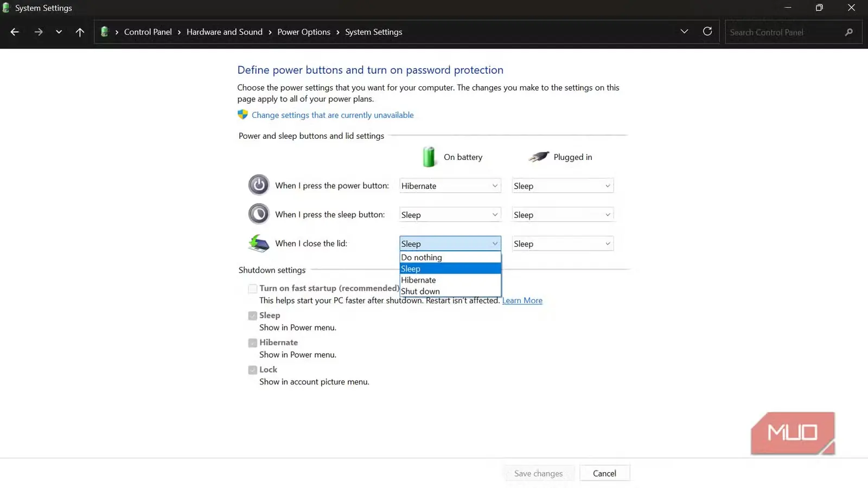Minimize the System Settings window
The height and width of the screenshot is (488, 868).
point(788,8)
